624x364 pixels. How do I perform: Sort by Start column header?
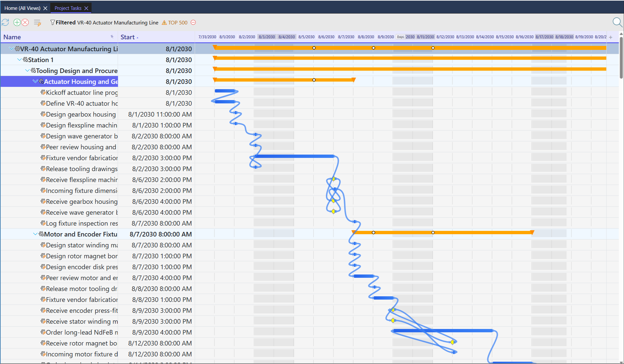(128, 37)
